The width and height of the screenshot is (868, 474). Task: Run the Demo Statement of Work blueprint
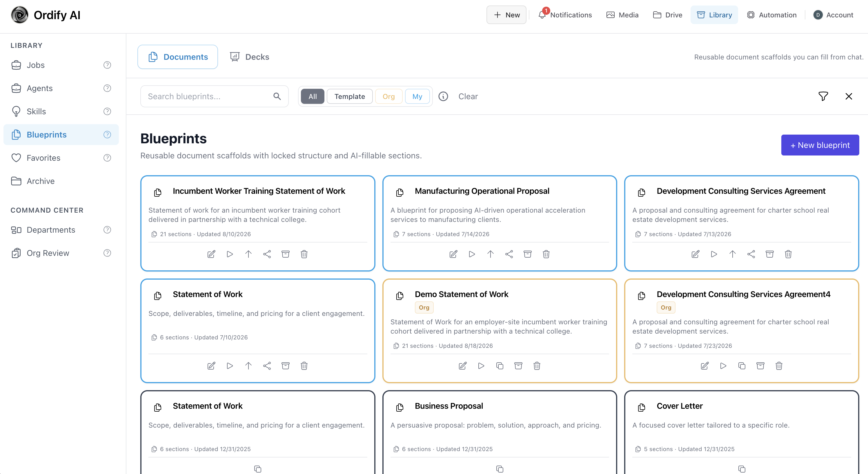pyautogui.click(x=481, y=366)
